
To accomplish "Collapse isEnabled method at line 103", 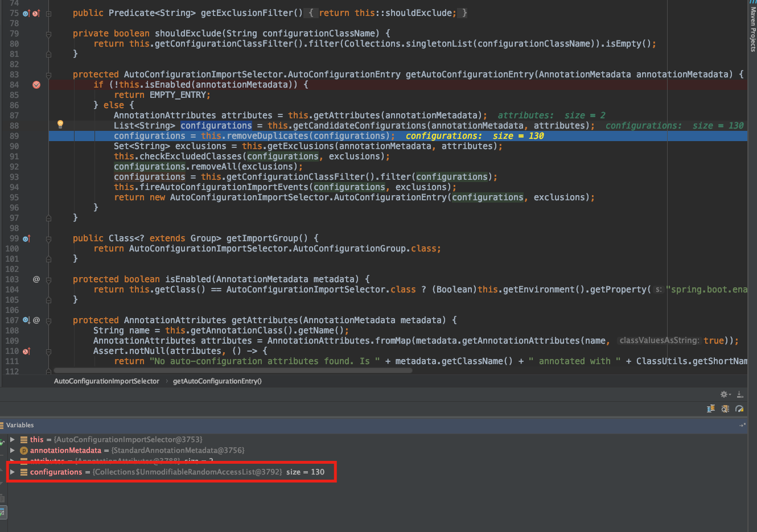I will (48, 279).
